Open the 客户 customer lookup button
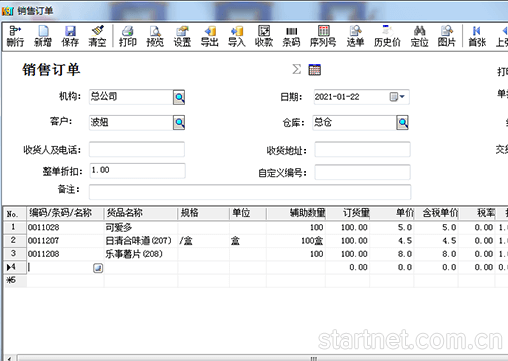508x361 pixels. coord(179,123)
